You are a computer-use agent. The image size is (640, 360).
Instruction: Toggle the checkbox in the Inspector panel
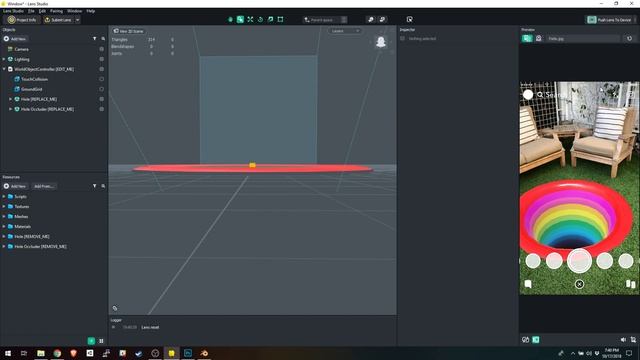pos(402,38)
